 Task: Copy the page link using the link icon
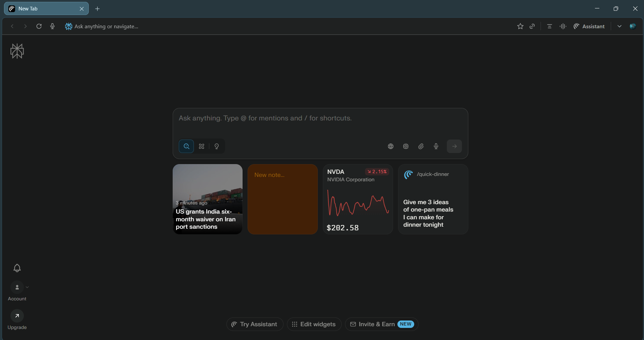coord(532,26)
